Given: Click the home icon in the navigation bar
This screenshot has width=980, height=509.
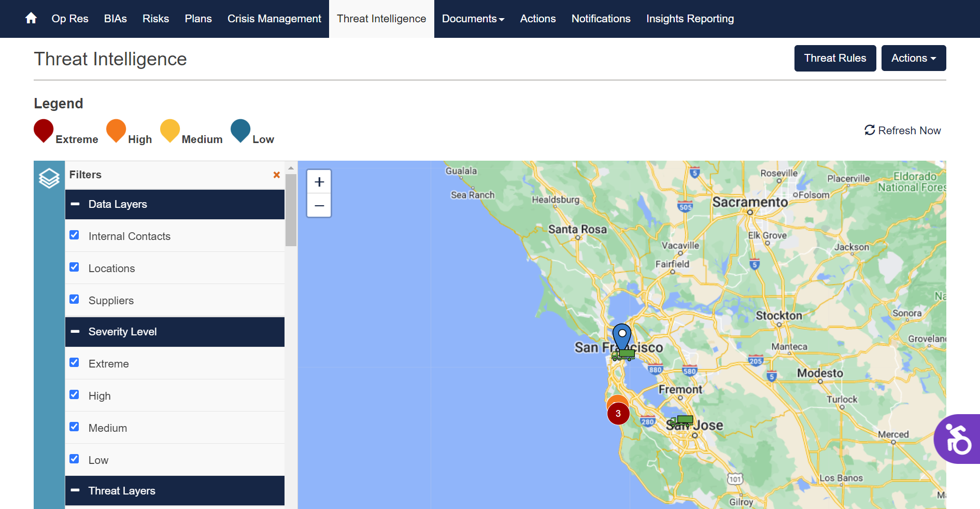Looking at the screenshot, I should tap(31, 17).
